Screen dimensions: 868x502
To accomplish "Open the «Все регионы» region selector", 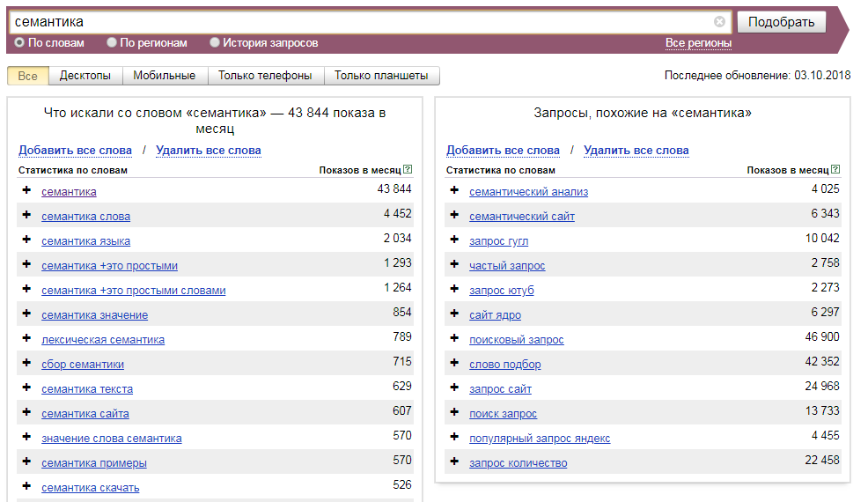I will coord(698,43).
